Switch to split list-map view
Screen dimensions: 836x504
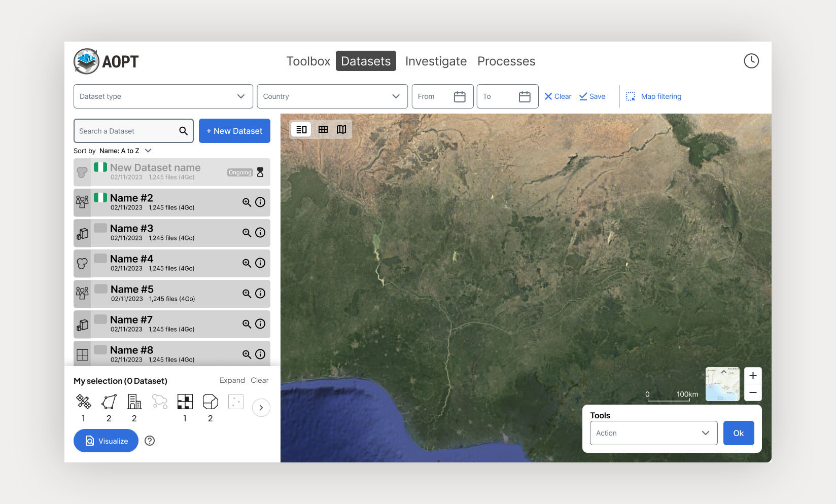301,130
